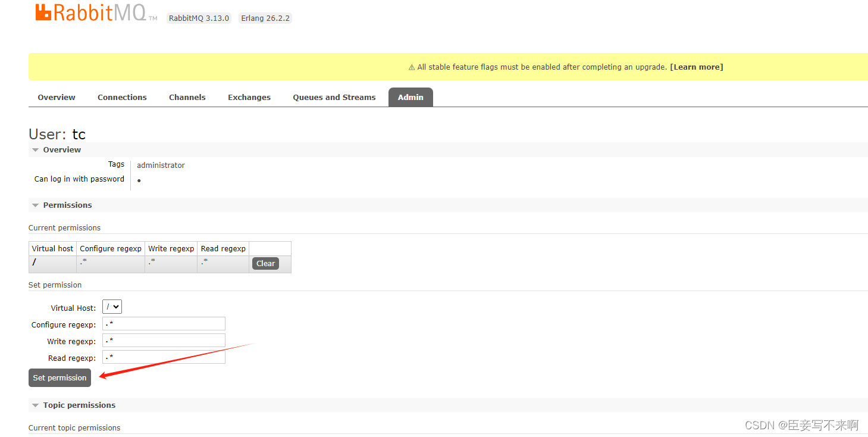Click the Current permissions heading
This screenshot has height=437, width=868.
pos(64,227)
